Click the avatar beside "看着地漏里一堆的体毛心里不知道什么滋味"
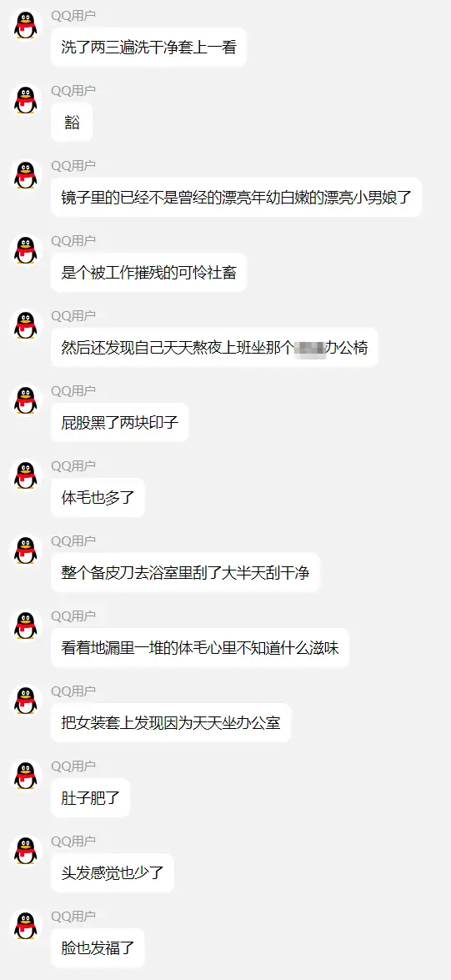 [x=26, y=625]
